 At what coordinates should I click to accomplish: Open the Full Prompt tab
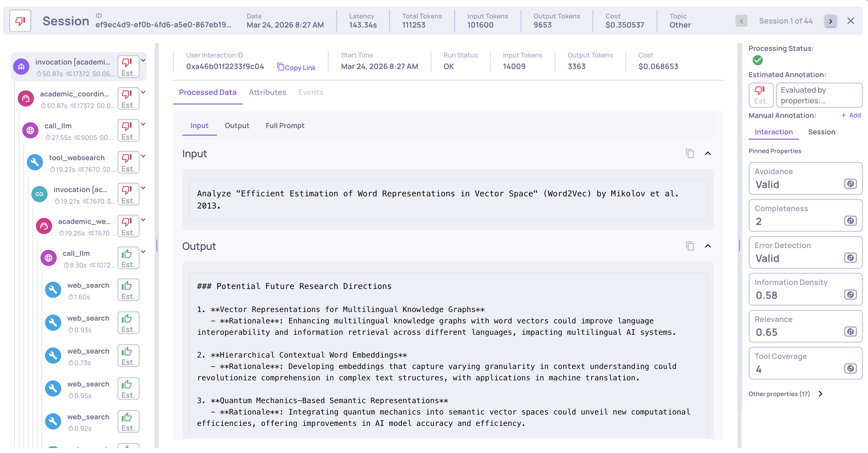click(x=285, y=126)
